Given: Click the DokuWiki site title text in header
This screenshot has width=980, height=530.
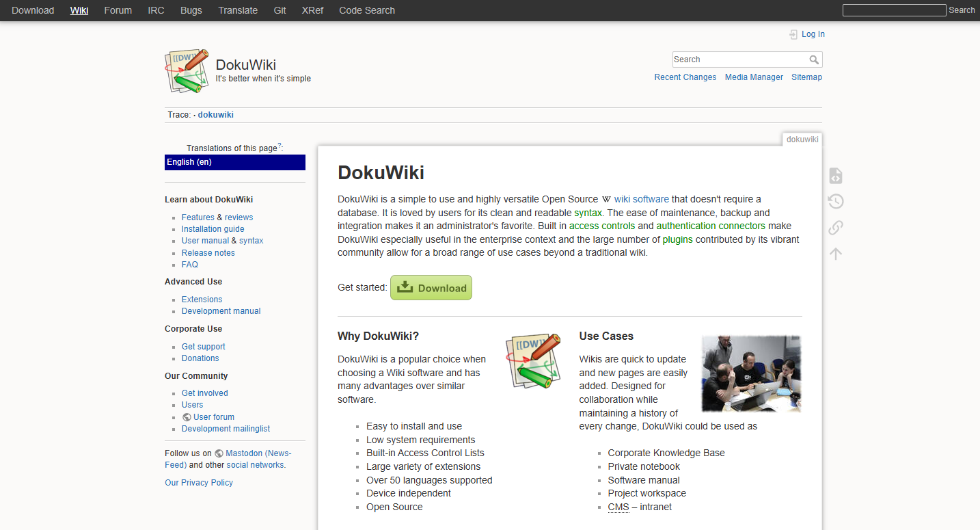Looking at the screenshot, I should (x=246, y=65).
